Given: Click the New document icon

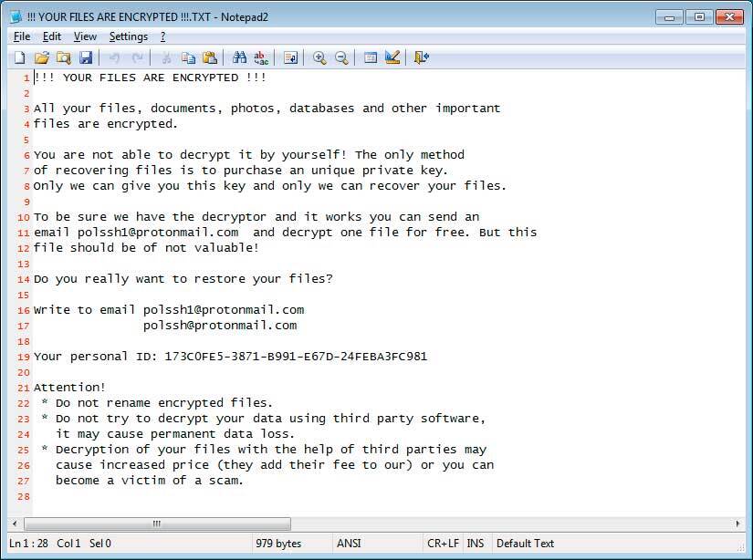Looking at the screenshot, I should 20,57.
